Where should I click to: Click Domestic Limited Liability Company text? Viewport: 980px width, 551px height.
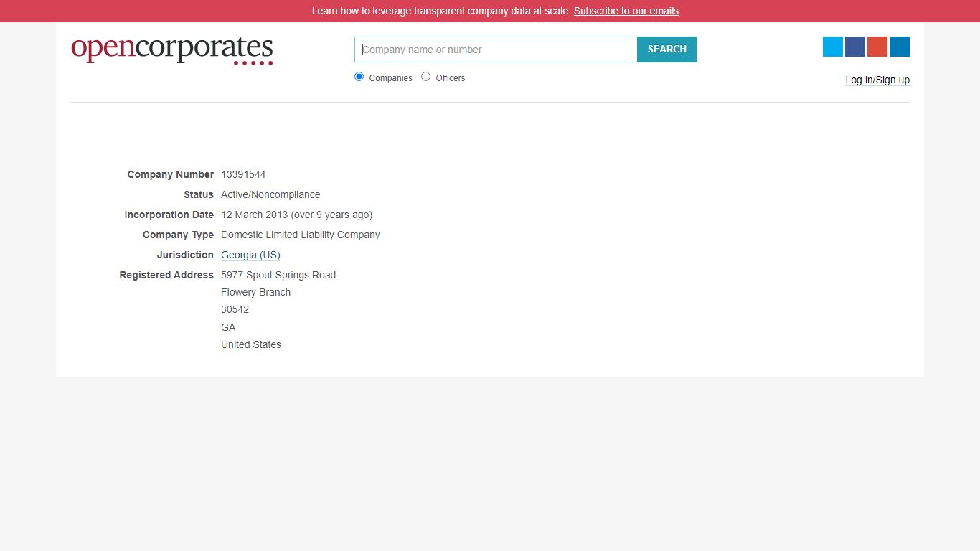point(301,235)
